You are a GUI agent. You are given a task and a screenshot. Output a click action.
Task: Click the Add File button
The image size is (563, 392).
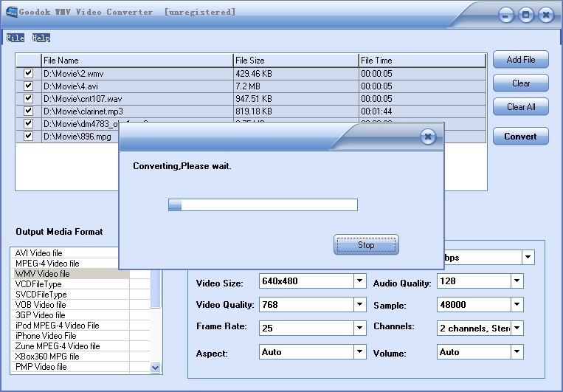(521, 60)
